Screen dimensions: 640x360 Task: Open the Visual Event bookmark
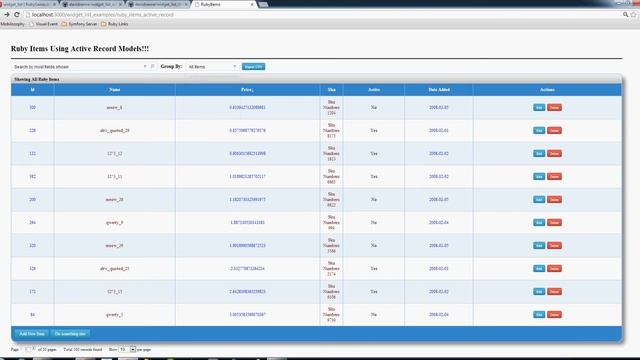[44, 24]
